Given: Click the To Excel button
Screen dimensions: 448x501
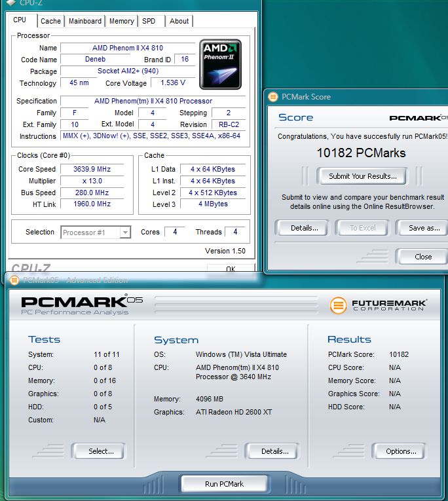Looking at the screenshot, I should coord(362,228).
